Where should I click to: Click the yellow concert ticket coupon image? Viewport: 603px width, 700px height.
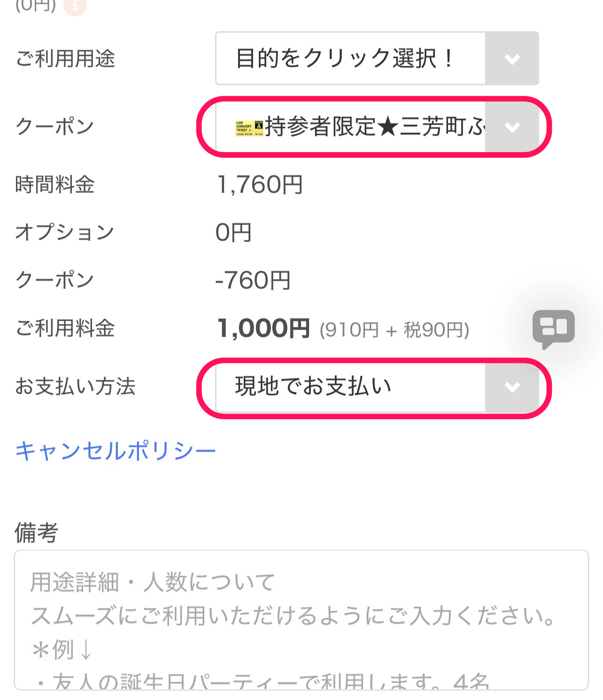[x=249, y=128]
